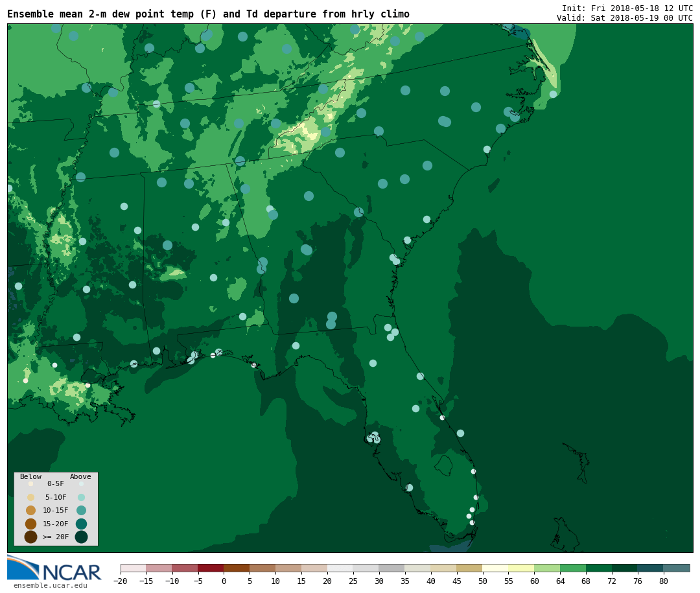
Task: Pick the 72 to 76 dark green colorbar swatch
Action: (625, 568)
